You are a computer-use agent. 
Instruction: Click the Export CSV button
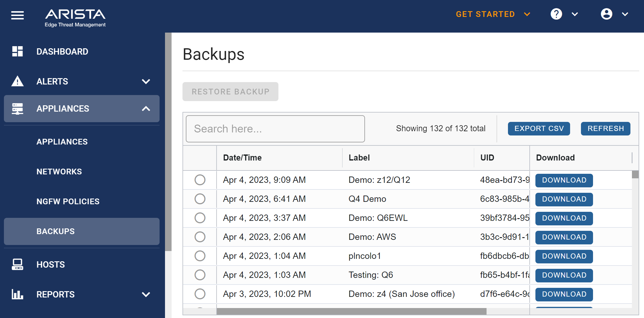[x=539, y=129]
